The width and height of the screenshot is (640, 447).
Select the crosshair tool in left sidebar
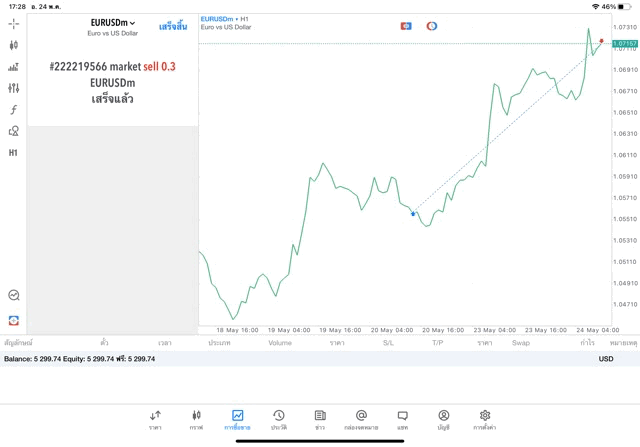(13, 23)
